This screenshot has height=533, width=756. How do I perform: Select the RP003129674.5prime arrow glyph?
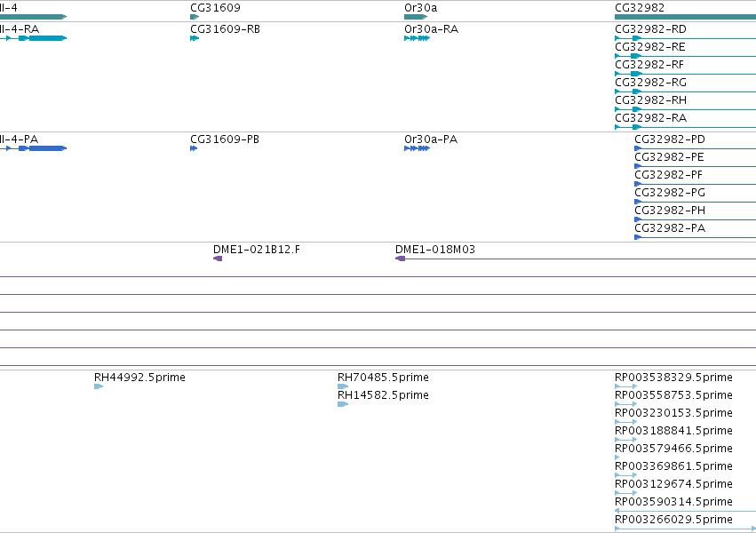[625, 494]
